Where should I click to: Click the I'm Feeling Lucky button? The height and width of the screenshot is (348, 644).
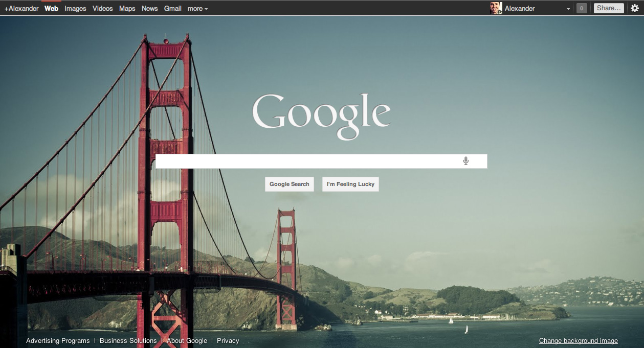point(350,184)
